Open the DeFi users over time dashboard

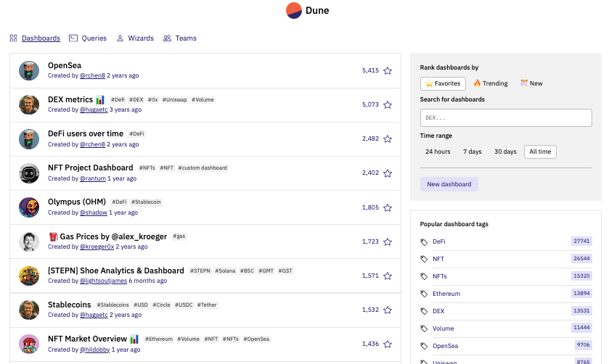[86, 134]
